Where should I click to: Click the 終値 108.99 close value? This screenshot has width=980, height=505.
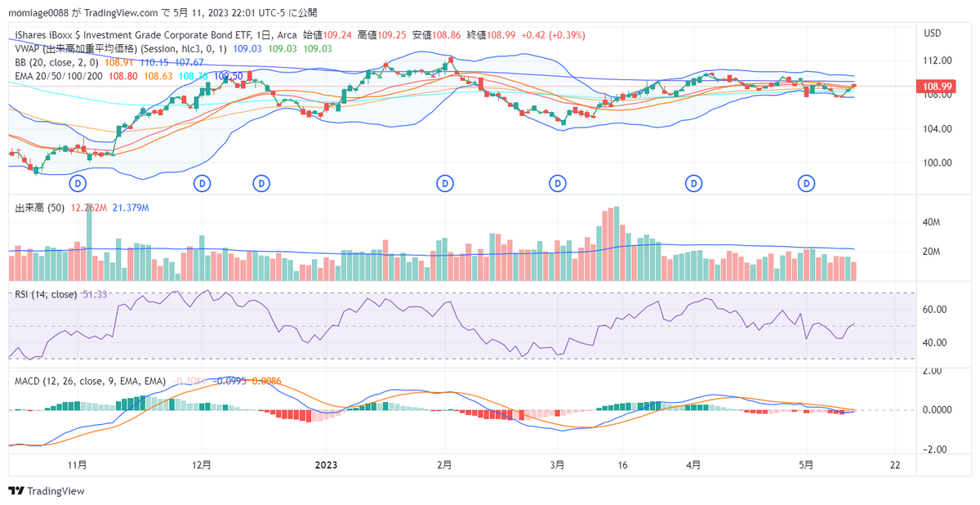491,36
